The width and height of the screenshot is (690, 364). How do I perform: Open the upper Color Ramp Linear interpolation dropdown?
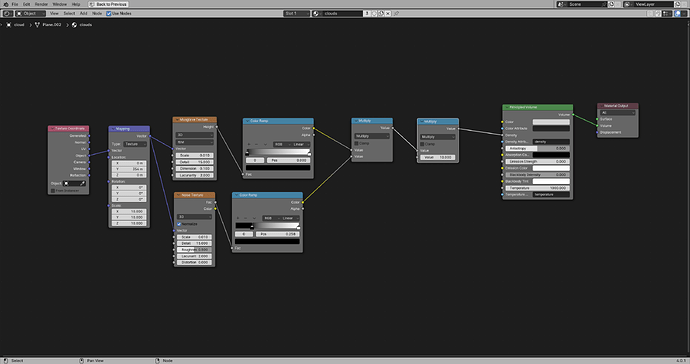[301, 144]
